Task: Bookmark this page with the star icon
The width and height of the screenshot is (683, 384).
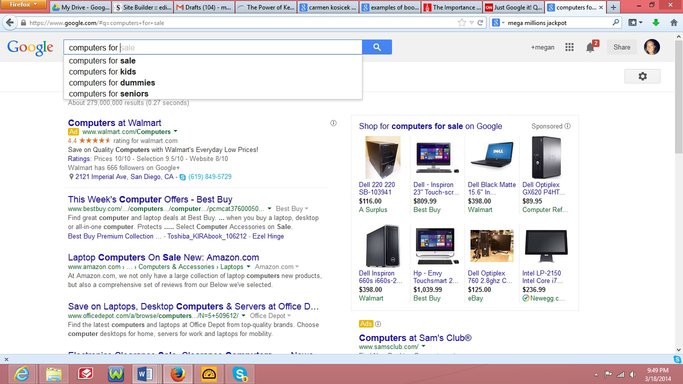Action: pos(462,23)
